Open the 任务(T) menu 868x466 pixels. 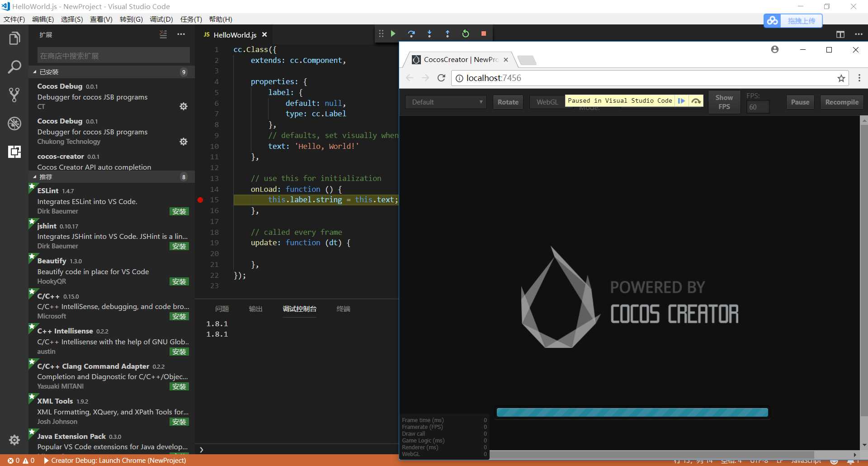click(x=191, y=19)
